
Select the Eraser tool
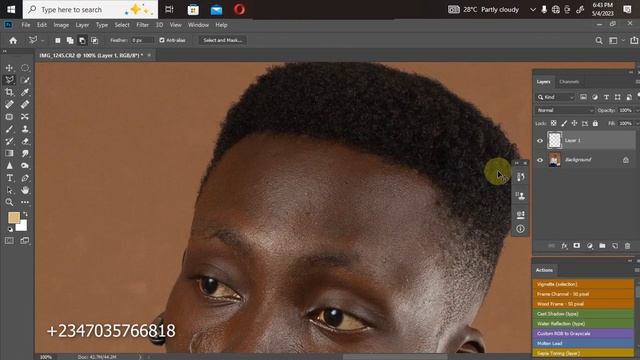[x=25, y=141]
